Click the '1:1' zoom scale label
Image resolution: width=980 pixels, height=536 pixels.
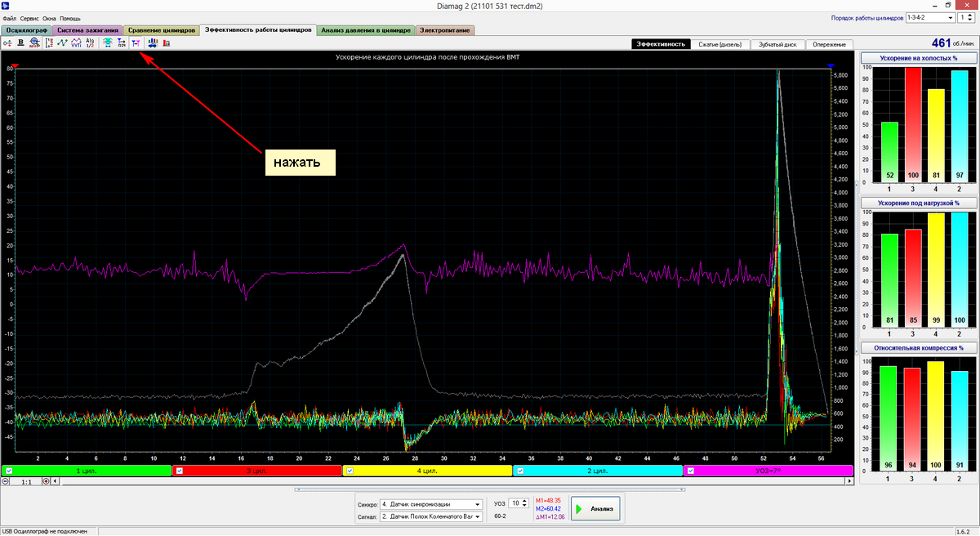pos(26,482)
